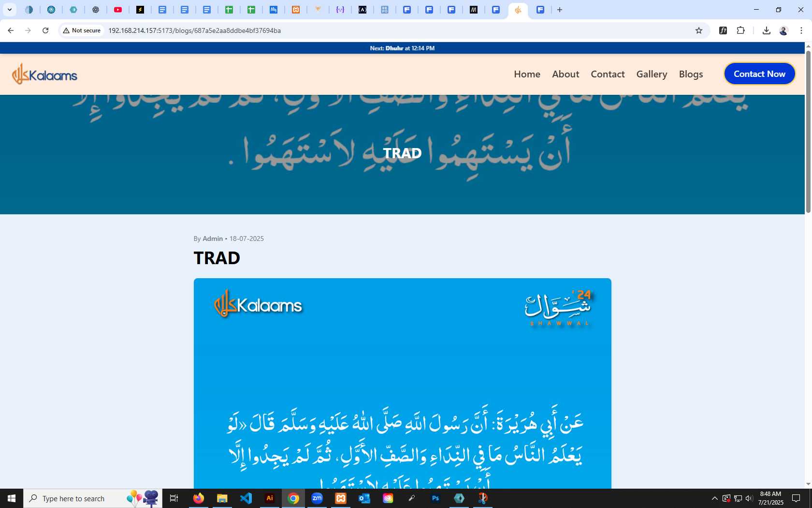Open the About page in the navigation bar
Screen dimensions: 812x508
(565, 74)
